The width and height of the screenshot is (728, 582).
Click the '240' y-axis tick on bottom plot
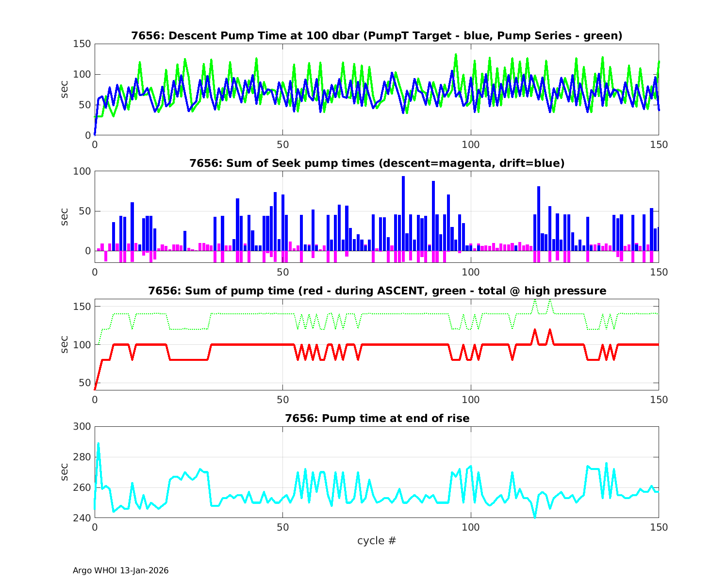click(82, 518)
